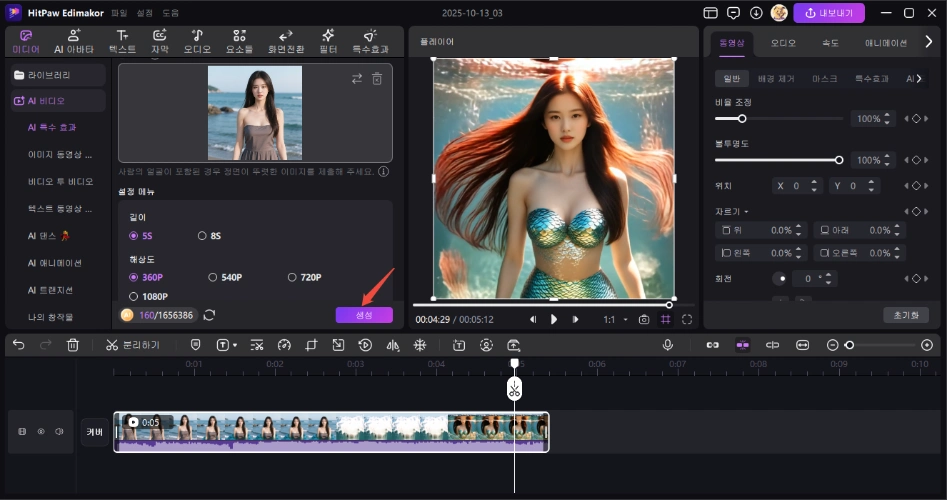947x500 pixels.
Task: Take a snapshot with camera icon
Action: 644,319
